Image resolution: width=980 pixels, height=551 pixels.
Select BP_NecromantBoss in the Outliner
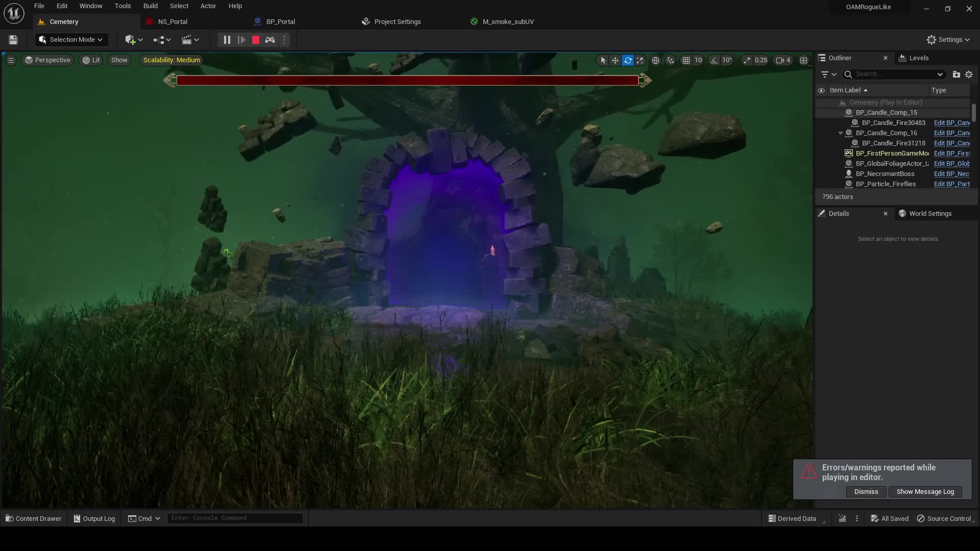point(885,174)
